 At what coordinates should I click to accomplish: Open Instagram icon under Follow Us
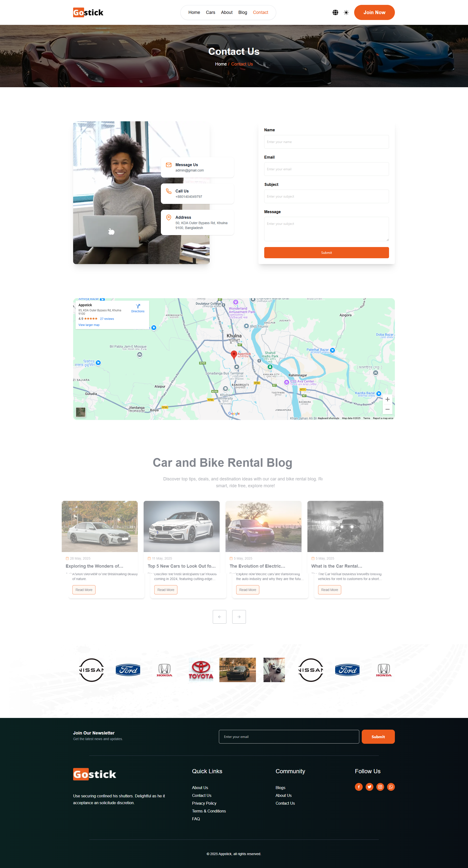tap(380, 787)
